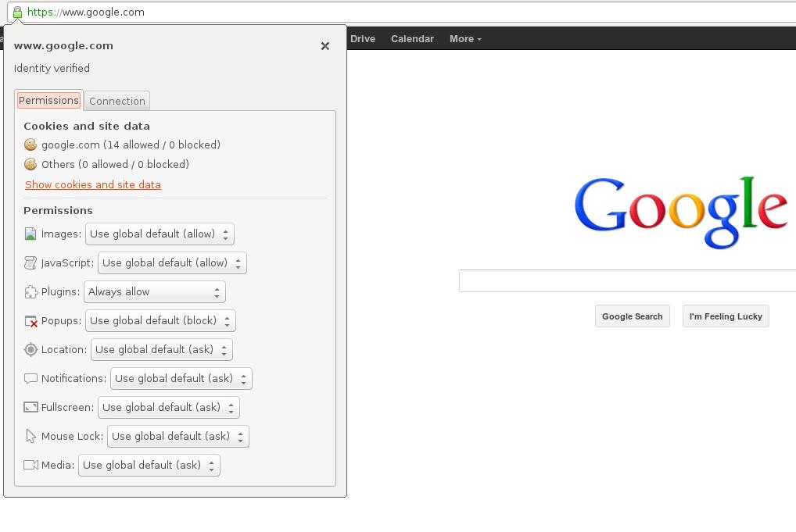The width and height of the screenshot is (796, 532).
Task: Click the 'JavaScript:' label
Action: [67, 262]
